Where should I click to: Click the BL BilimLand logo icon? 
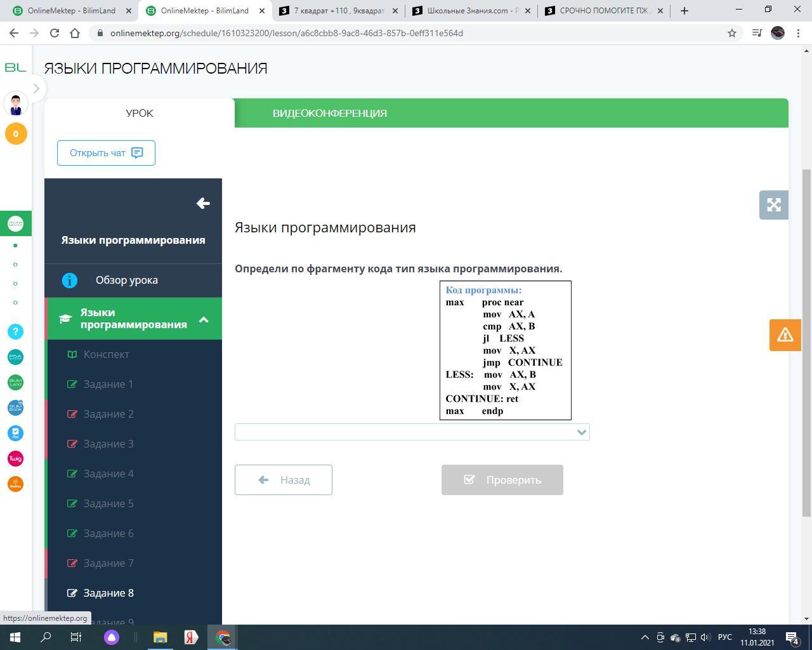tap(15, 67)
